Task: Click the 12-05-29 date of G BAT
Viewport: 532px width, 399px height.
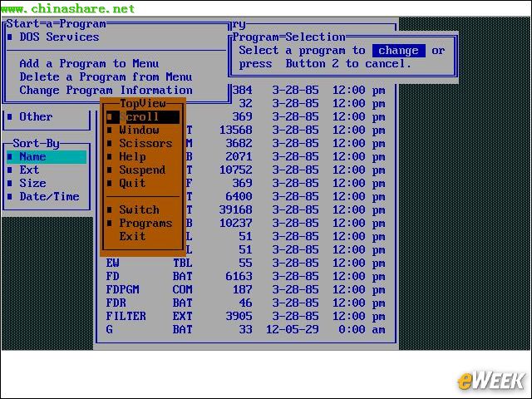Action: coord(293,329)
